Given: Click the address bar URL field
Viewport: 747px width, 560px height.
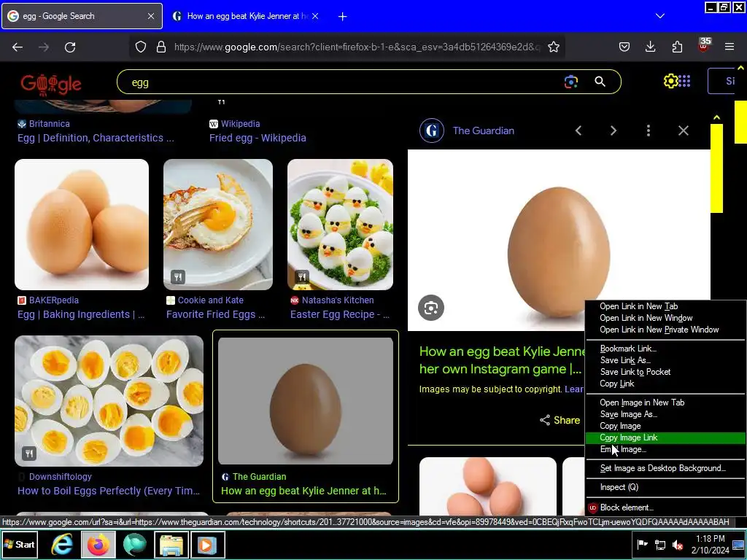Looking at the screenshot, I should (357, 47).
